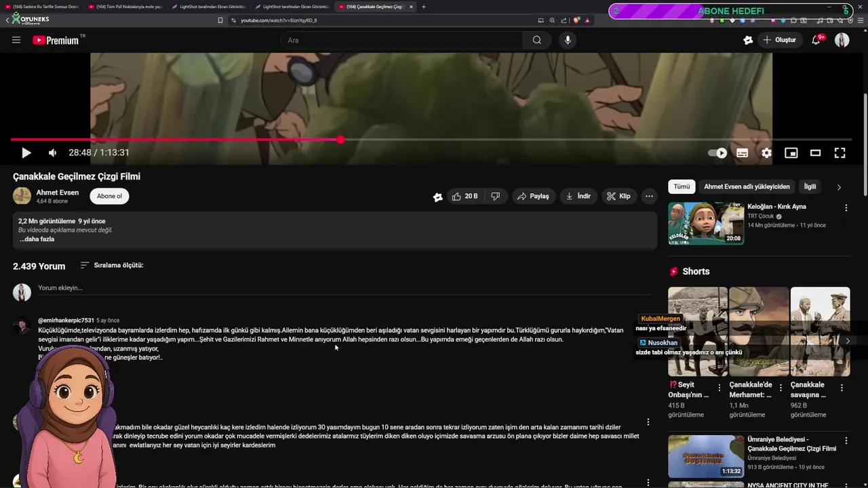Open commenter @emirhankerpic7531 profile link

66,321
